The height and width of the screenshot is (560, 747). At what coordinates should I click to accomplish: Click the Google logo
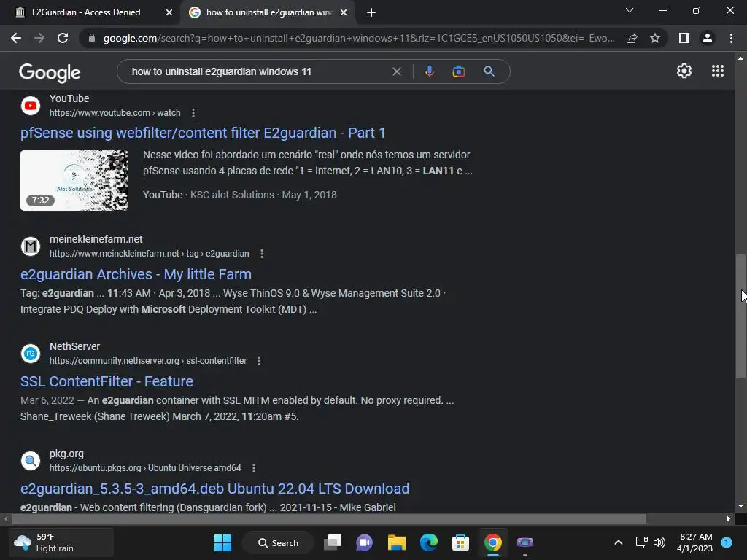(x=50, y=72)
